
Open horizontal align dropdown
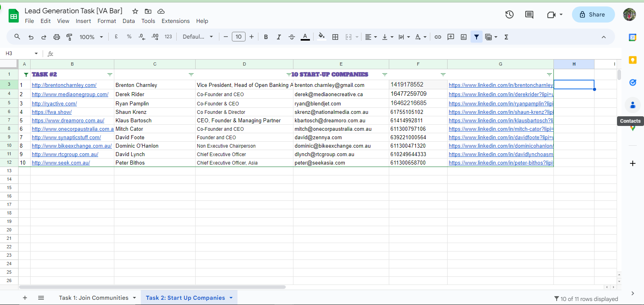point(371,37)
